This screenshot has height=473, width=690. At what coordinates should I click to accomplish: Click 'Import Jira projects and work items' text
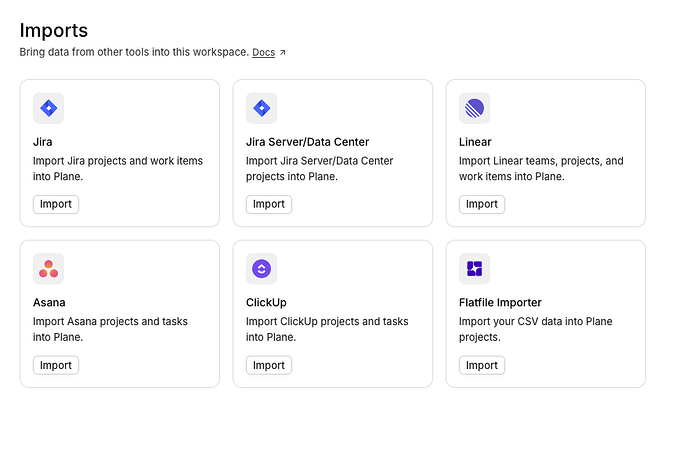point(118,169)
